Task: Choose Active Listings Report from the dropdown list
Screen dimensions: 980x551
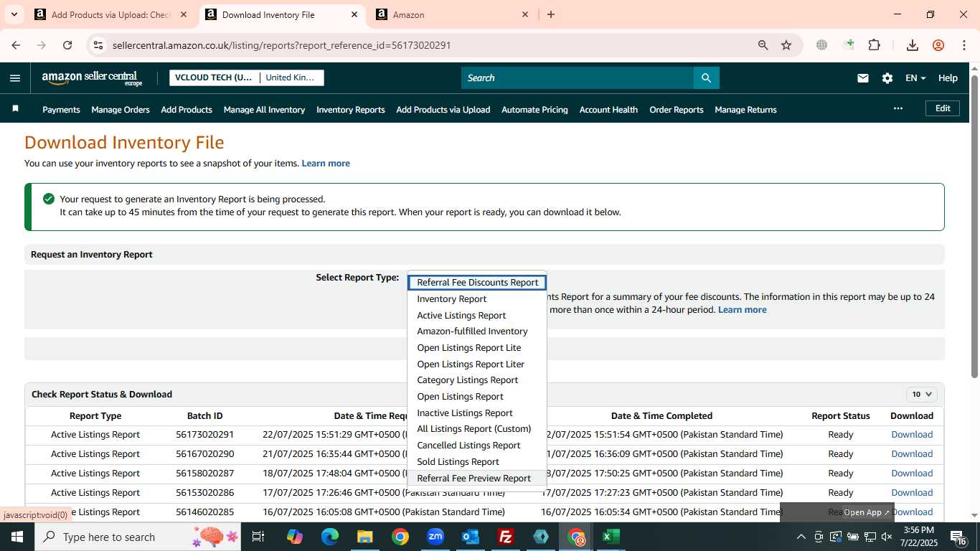Action: [x=477, y=316]
